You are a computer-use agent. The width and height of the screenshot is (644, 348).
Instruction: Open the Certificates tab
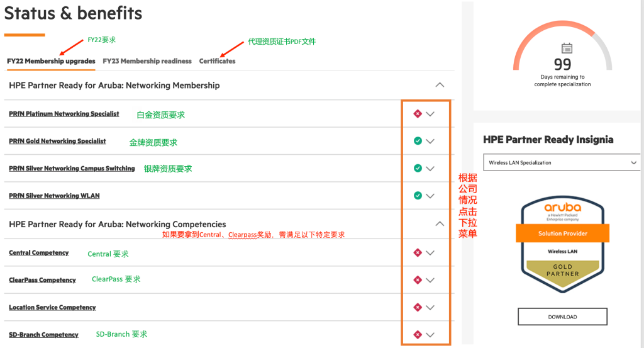tap(217, 61)
